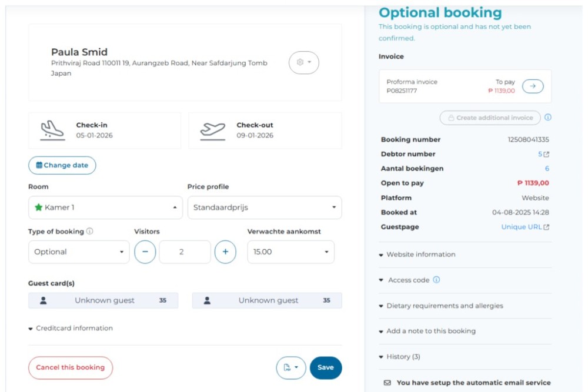
Task: Open the Room dropdown showing Kamer 1
Action: (105, 207)
